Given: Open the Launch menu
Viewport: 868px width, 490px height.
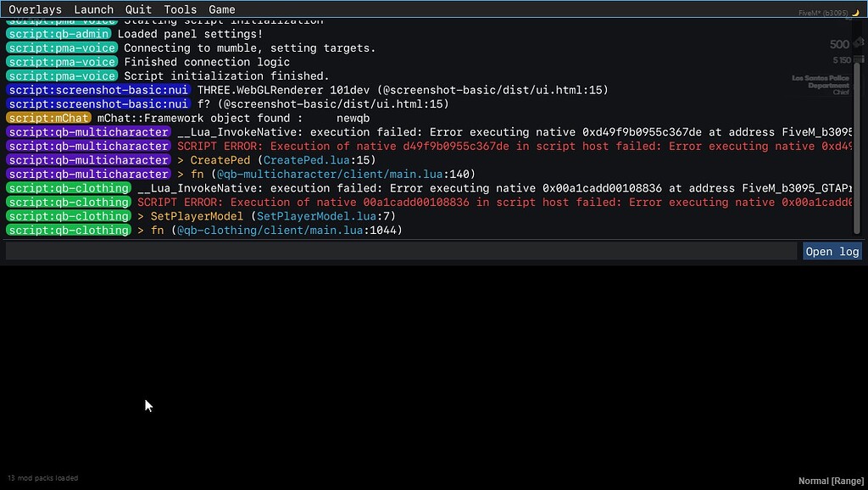Looking at the screenshot, I should [x=93, y=9].
